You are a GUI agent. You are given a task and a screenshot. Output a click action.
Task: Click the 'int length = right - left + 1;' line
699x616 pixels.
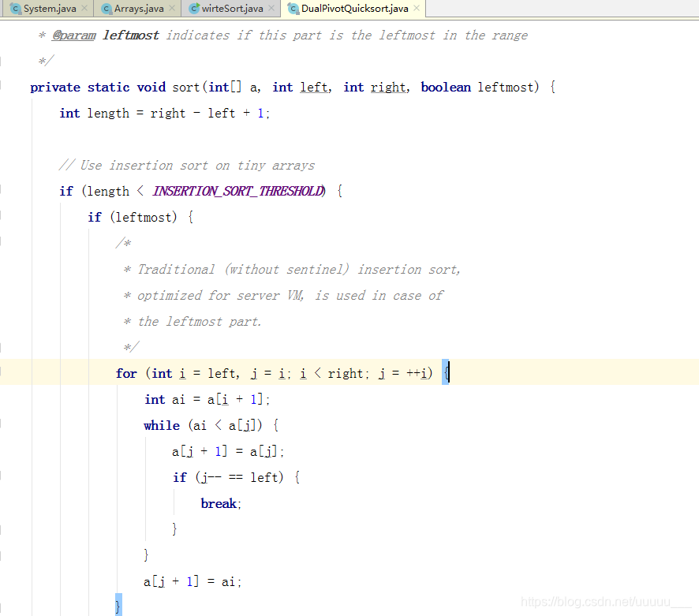pyautogui.click(x=165, y=114)
